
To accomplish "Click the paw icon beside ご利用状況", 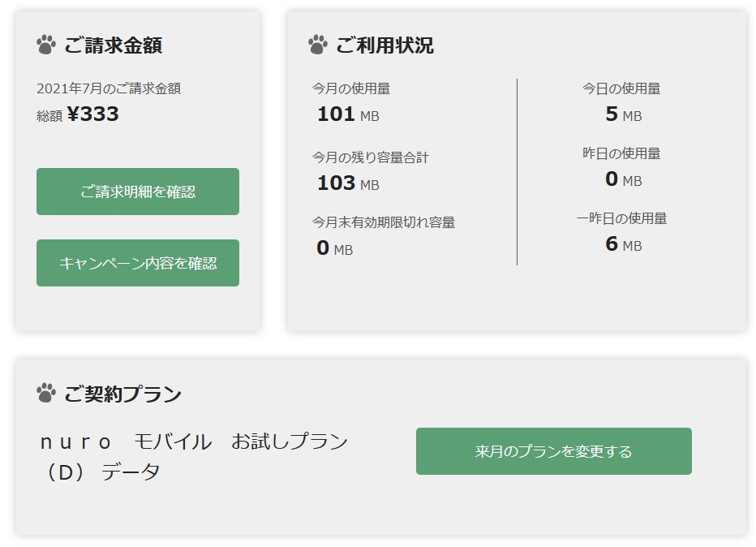I will pyautogui.click(x=318, y=45).
